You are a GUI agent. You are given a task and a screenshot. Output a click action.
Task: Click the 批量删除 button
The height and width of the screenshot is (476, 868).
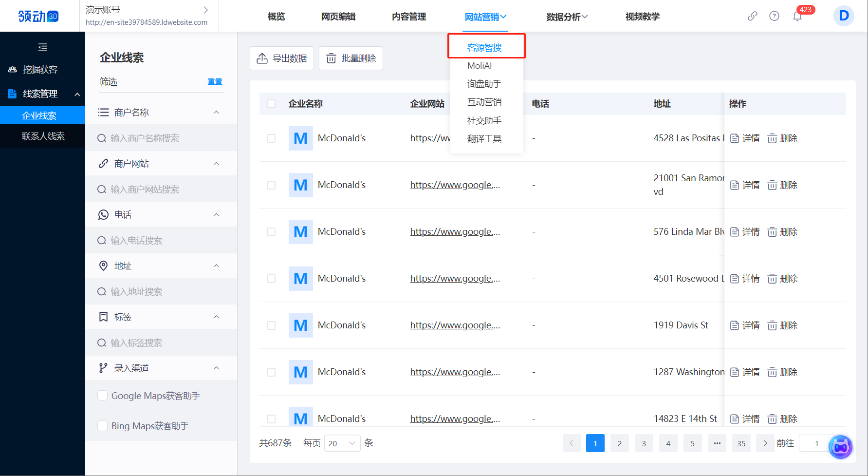pos(351,58)
